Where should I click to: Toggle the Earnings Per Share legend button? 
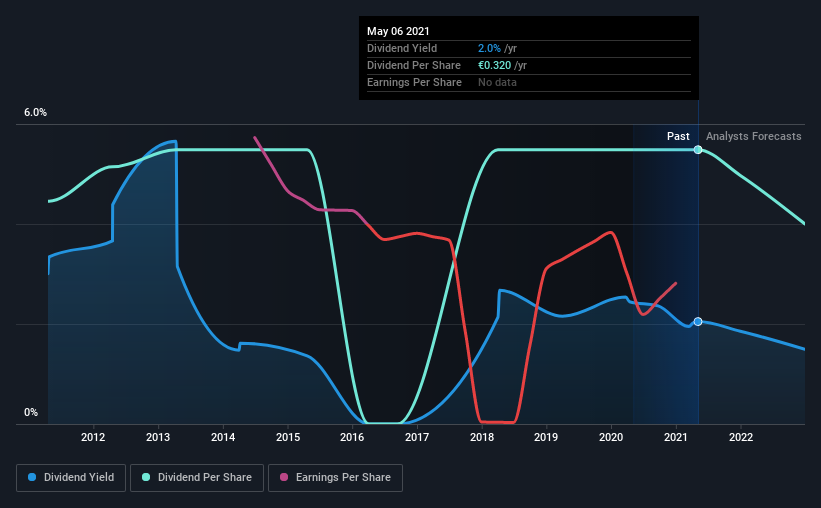(x=335, y=478)
